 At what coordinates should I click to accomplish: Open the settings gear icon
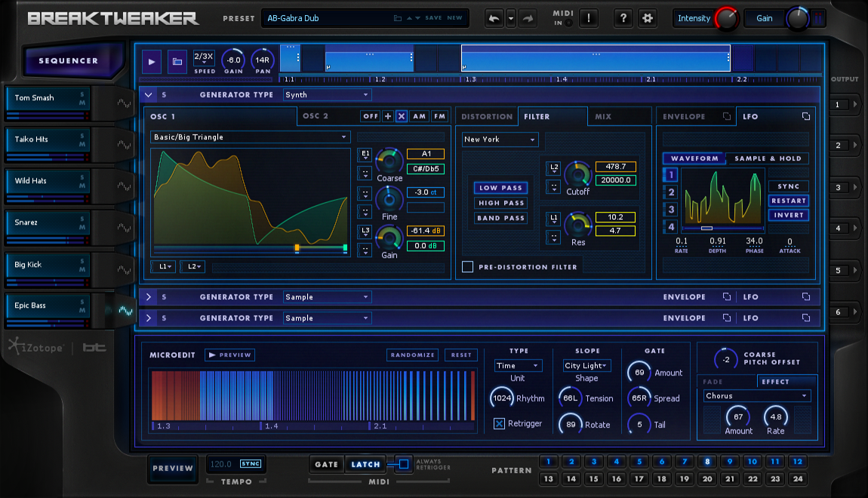click(647, 18)
